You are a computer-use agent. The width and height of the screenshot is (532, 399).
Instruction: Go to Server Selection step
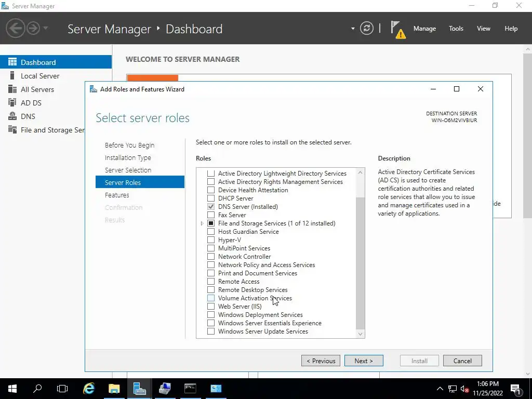(x=128, y=170)
